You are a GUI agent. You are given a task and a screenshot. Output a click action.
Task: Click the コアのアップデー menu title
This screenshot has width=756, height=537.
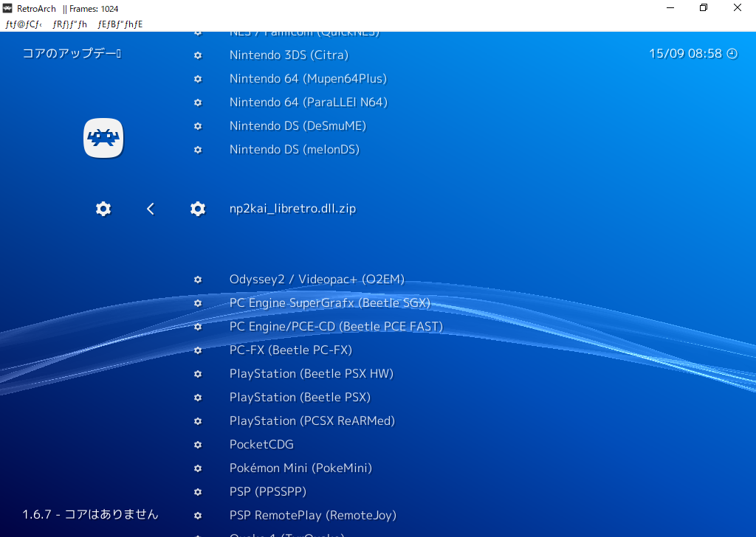[x=72, y=53]
